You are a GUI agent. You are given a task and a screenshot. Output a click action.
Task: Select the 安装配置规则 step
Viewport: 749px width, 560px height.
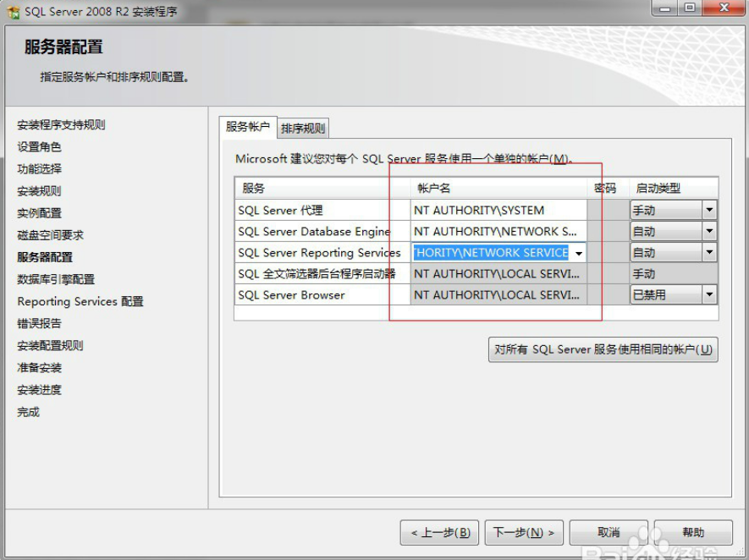[50, 346]
